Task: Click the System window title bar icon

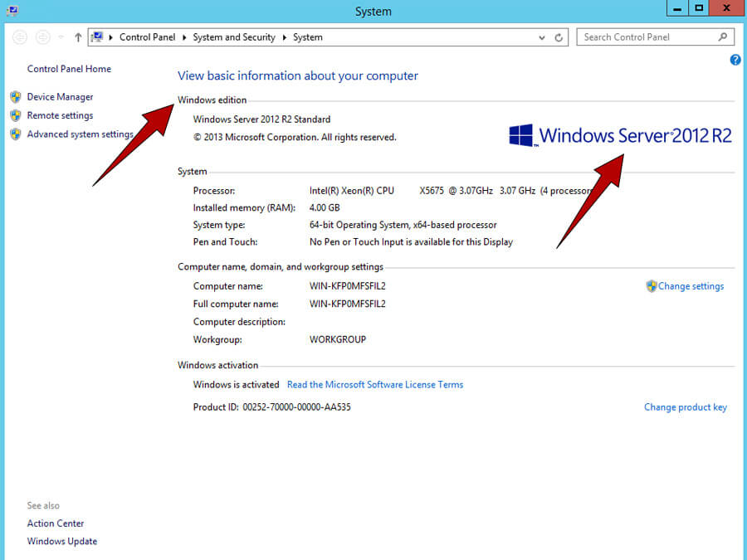Action: click(x=12, y=11)
